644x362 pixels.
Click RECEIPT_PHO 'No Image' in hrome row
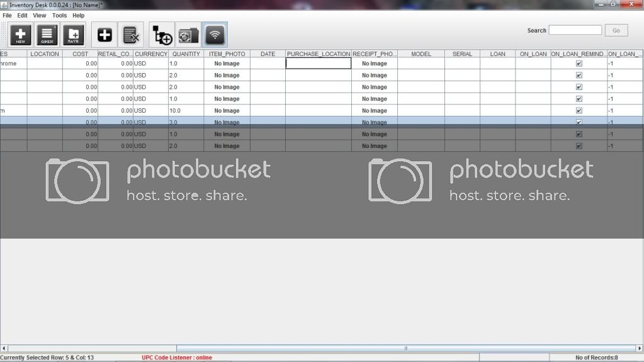click(375, 64)
